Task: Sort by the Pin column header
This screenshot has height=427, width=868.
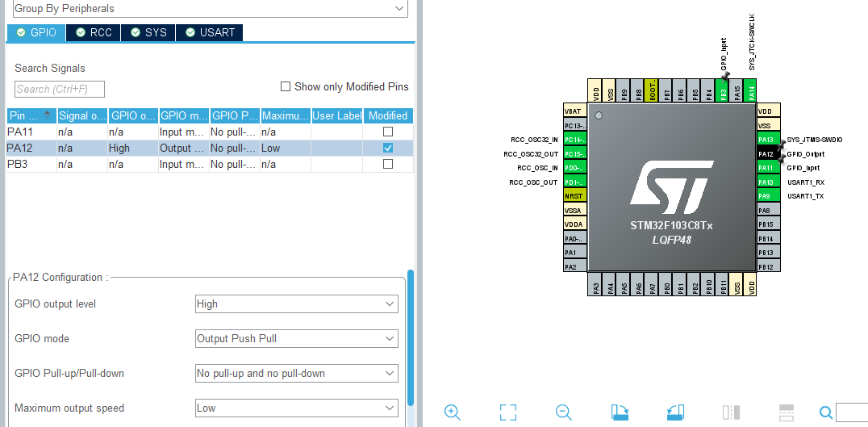Action: (31, 115)
